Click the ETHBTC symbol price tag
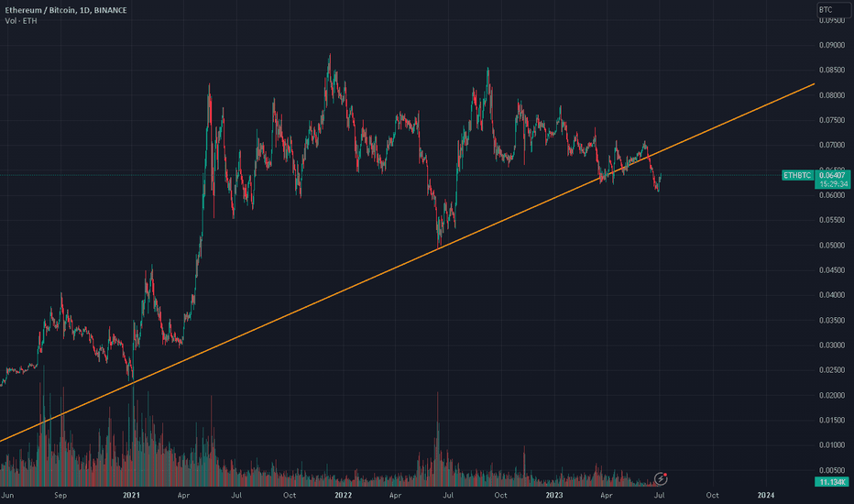 point(797,175)
